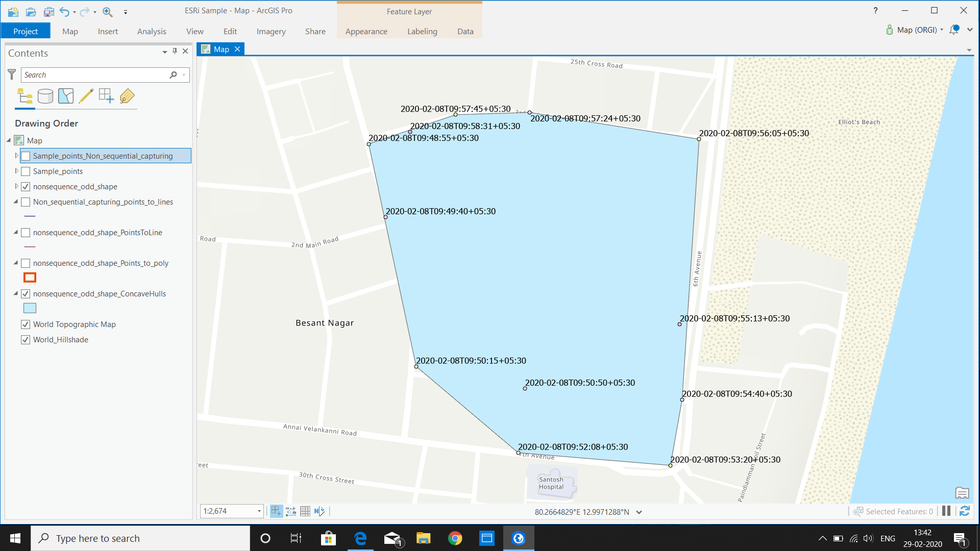Pause map drawing in the status bar
980x551 pixels.
tap(946, 511)
